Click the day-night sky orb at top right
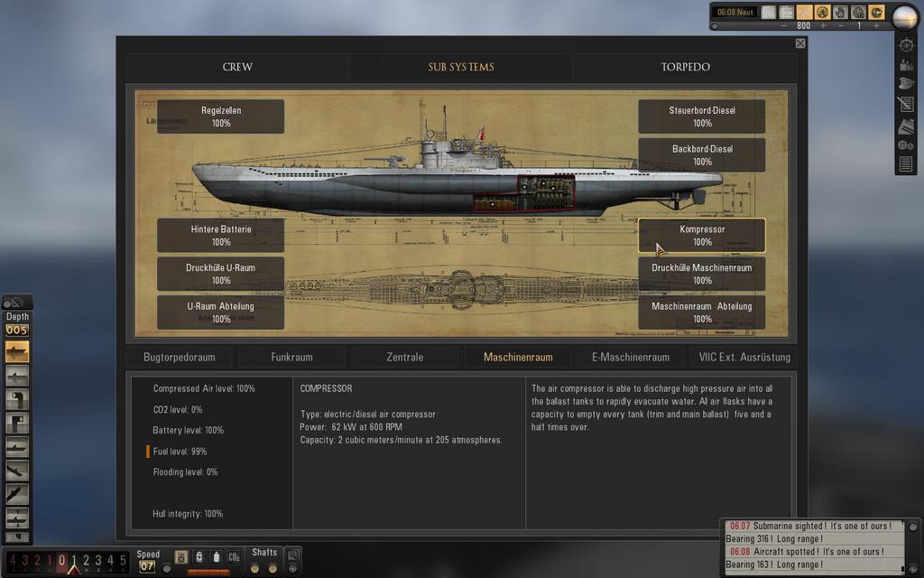924x578 pixels. 905,16
